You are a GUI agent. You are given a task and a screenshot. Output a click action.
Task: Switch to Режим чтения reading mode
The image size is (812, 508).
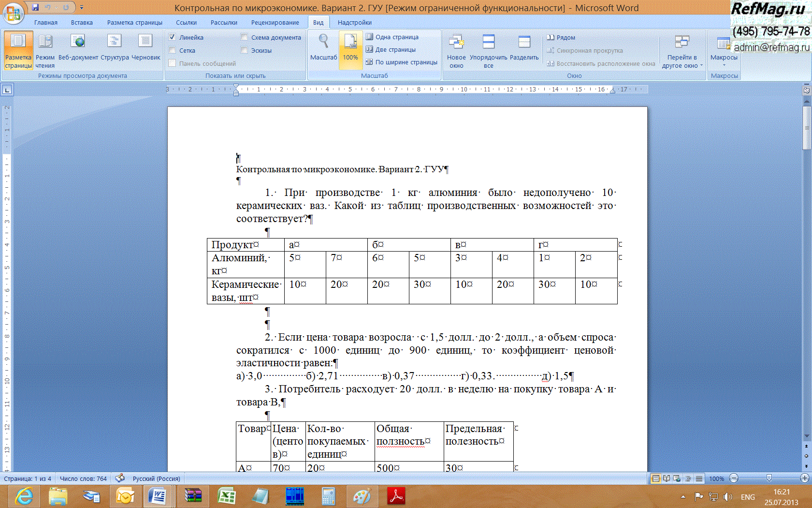[x=45, y=51]
